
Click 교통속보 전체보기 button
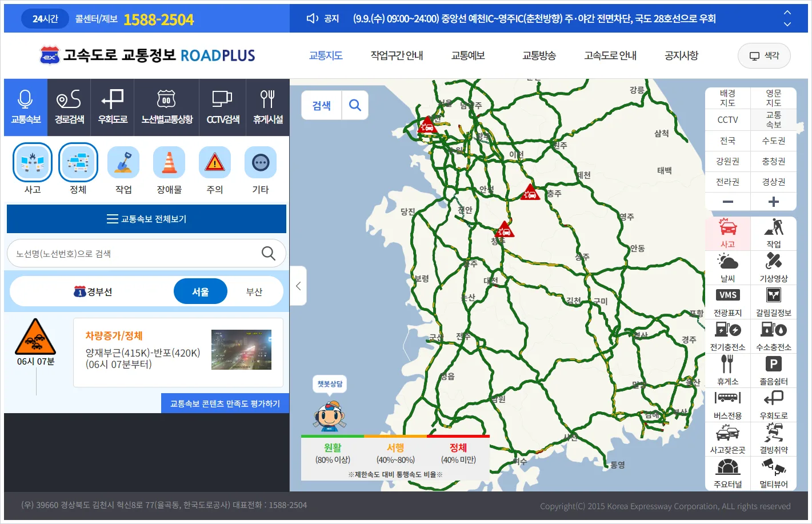146,219
